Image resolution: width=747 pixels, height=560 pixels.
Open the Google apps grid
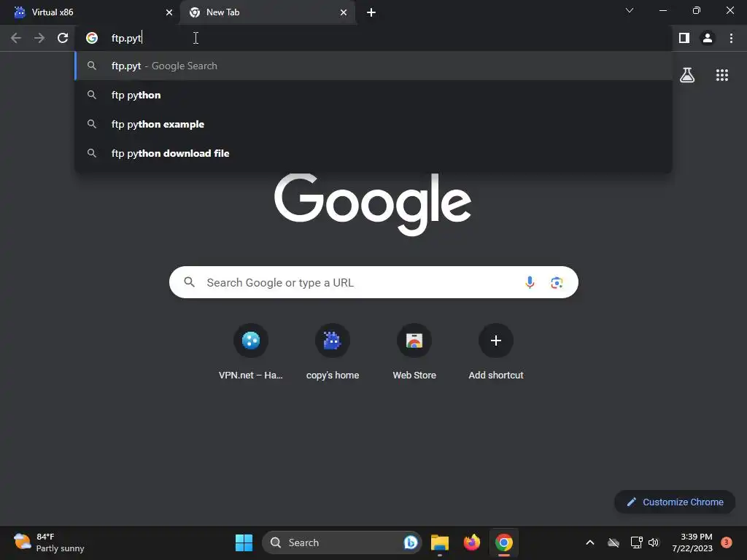click(722, 75)
